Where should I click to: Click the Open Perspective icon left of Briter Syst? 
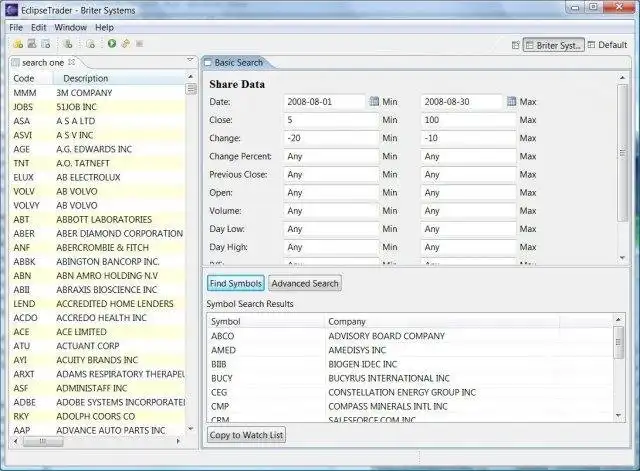tap(516, 45)
